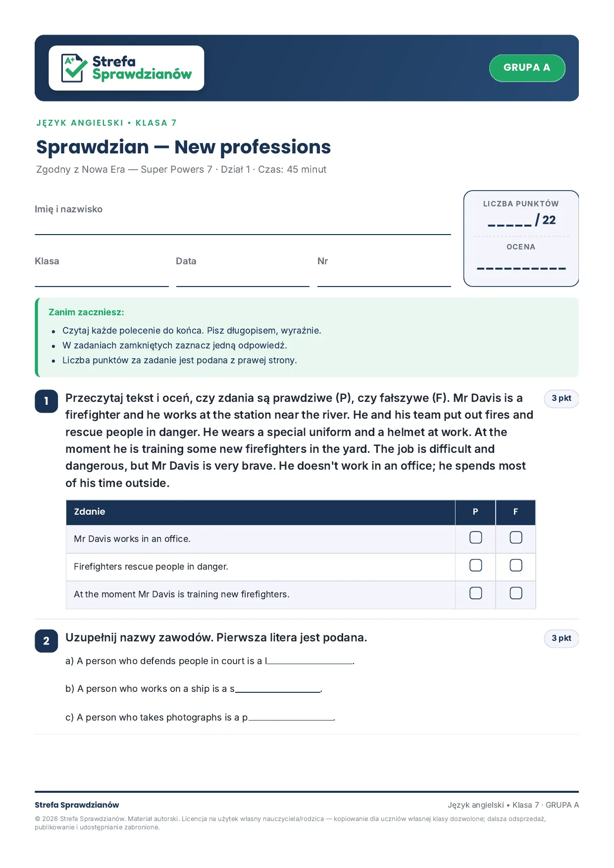Click the Liczba punktów score blank

pyautogui.click(x=510, y=221)
